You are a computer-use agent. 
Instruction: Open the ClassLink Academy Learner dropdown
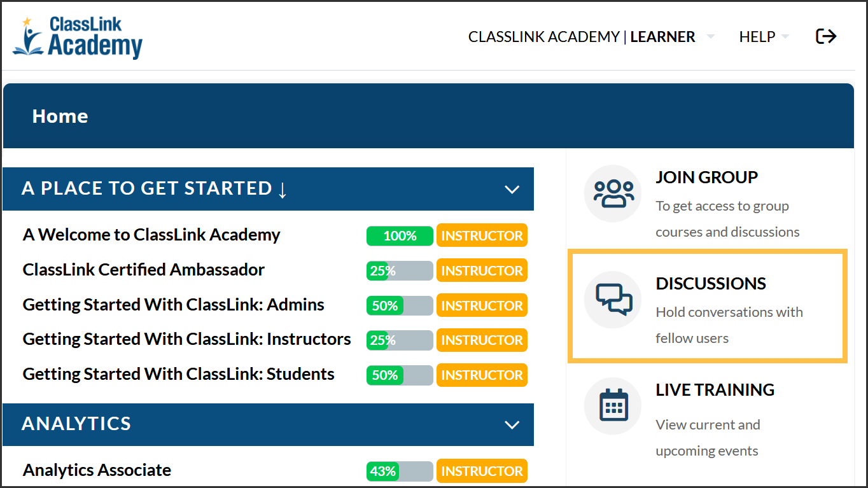point(591,37)
